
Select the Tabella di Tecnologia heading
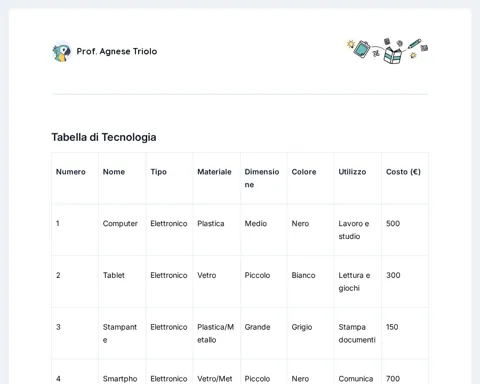pos(104,137)
